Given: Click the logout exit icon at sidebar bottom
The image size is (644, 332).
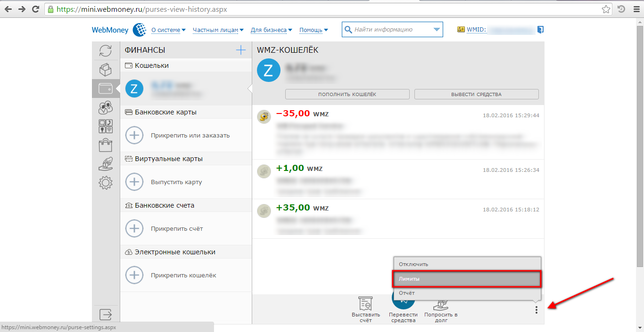Looking at the screenshot, I should coord(106,314).
